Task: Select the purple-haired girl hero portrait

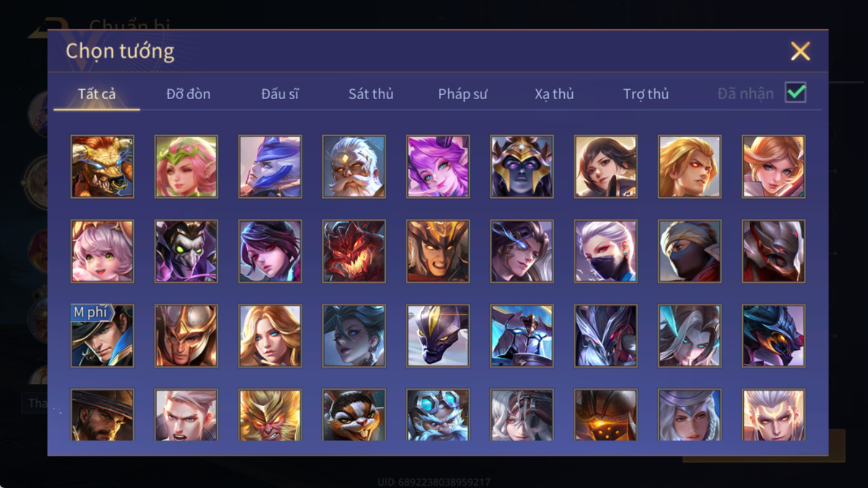Action: point(438,167)
